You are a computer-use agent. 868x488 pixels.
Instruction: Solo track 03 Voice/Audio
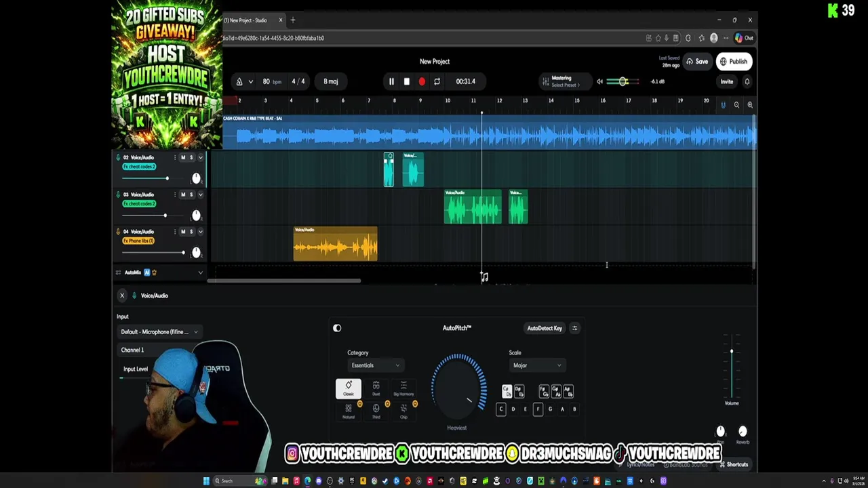(191, 195)
